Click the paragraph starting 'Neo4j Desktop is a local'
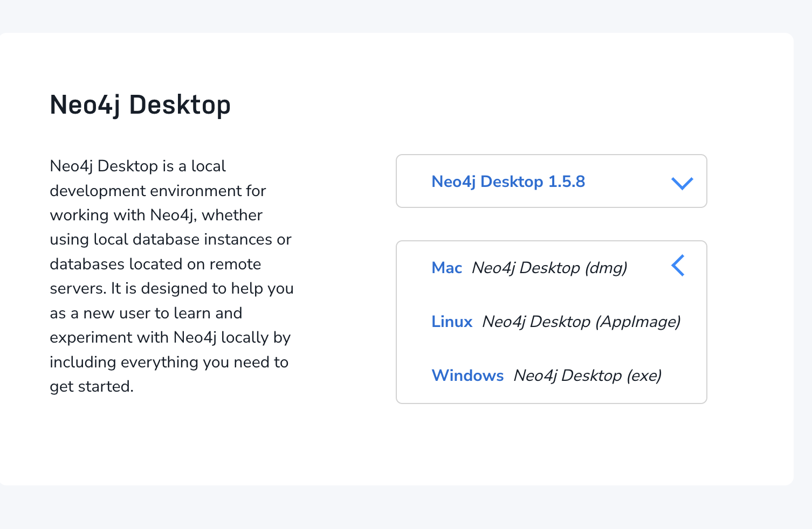Viewport: 812px width, 529px height. pos(171,276)
